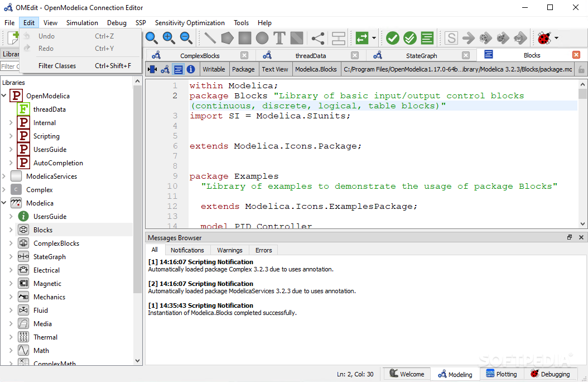This screenshot has height=382, width=588.
Task: Select the Mechanics library item
Action: (x=49, y=297)
